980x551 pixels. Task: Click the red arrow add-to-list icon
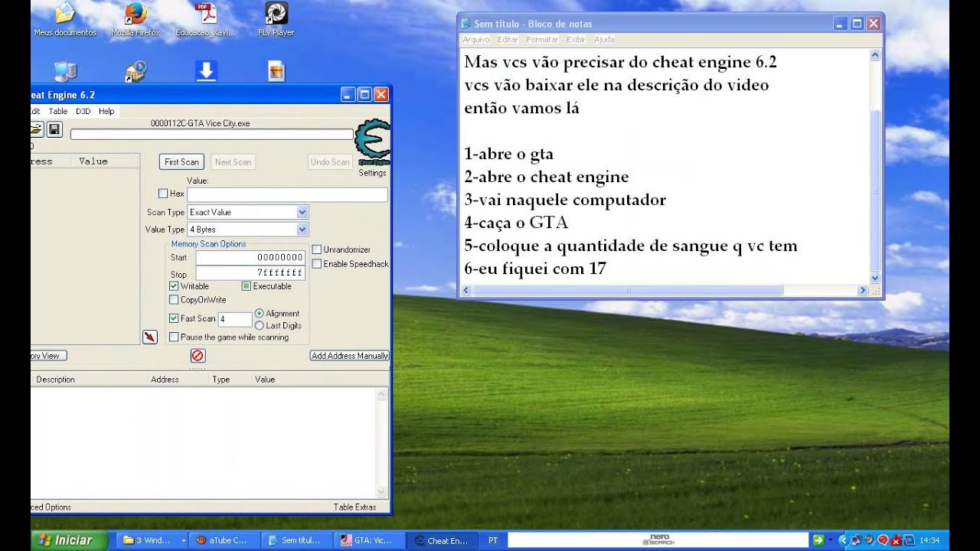[150, 337]
